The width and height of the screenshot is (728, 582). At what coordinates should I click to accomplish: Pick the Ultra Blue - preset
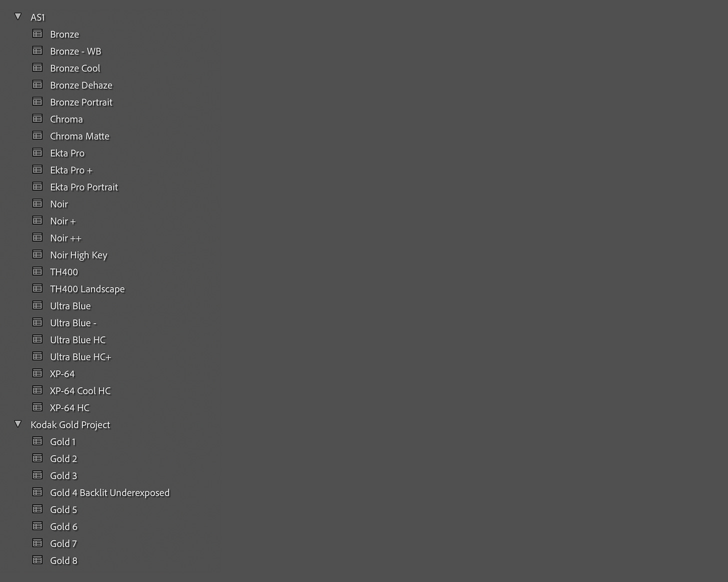click(73, 323)
